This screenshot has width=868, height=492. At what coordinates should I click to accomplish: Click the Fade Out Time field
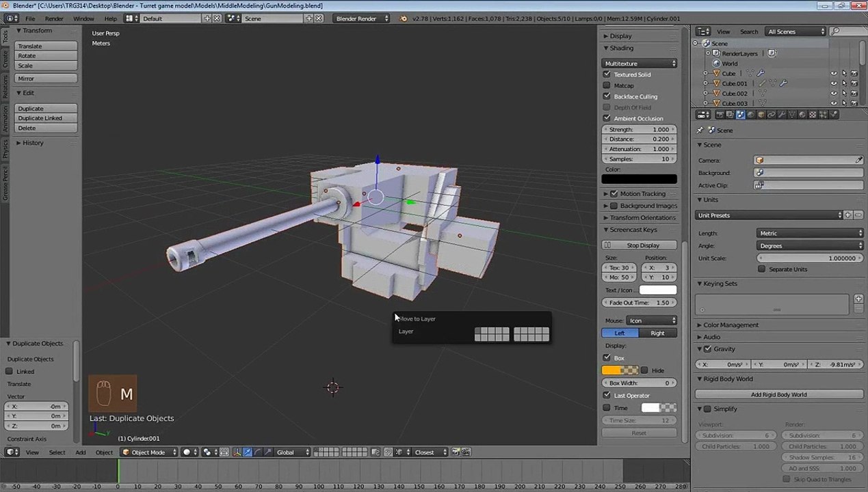pyautogui.click(x=640, y=303)
